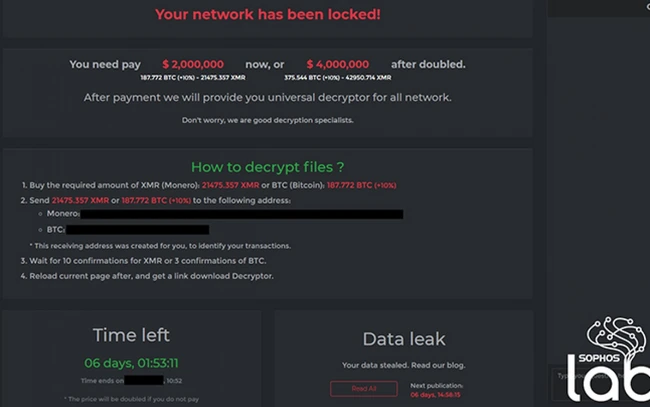Select the redacted Monero address bar
Viewport: 650px width, 407px height.
241,214
